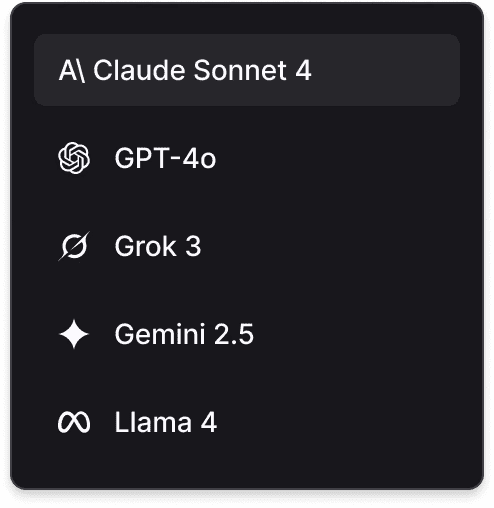Click the Gemini four-point star icon
This screenshot has height=508, width=494.
[x=74, y=334]
